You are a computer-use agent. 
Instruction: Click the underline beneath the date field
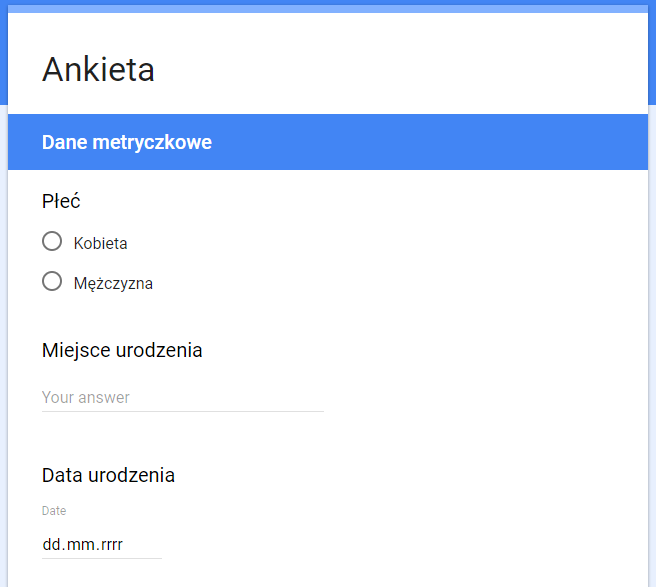tap(102, 558)
